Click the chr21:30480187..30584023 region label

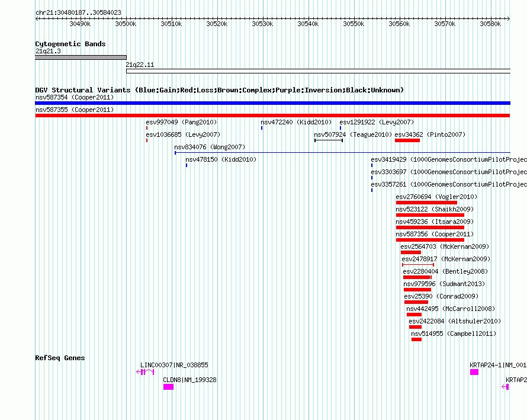pyautogui.click(x=78, y=12)
